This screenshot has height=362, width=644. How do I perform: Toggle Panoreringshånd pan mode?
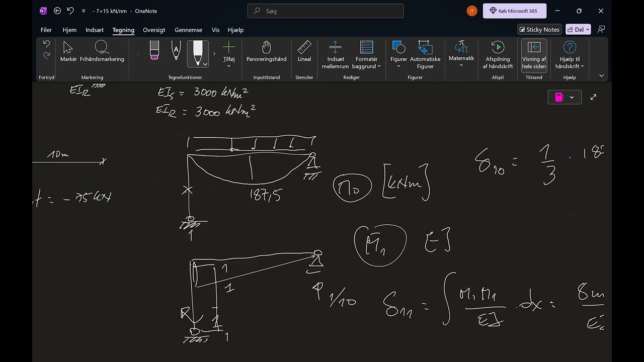[x=266, y=52]
